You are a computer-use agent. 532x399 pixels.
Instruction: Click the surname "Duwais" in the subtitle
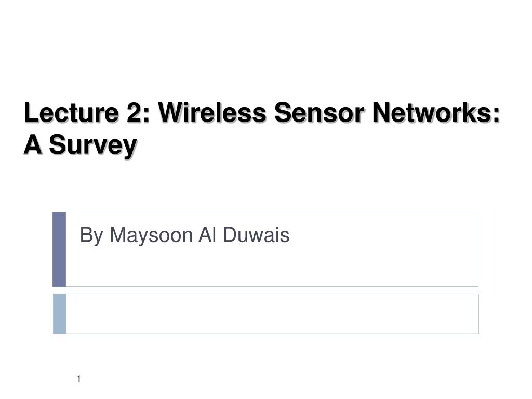(x=256, y=234)
